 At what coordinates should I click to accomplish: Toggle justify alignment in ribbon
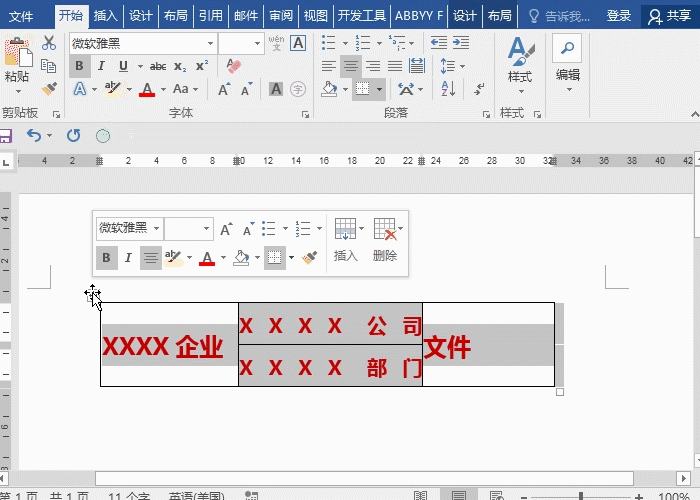tap(395, 66)
